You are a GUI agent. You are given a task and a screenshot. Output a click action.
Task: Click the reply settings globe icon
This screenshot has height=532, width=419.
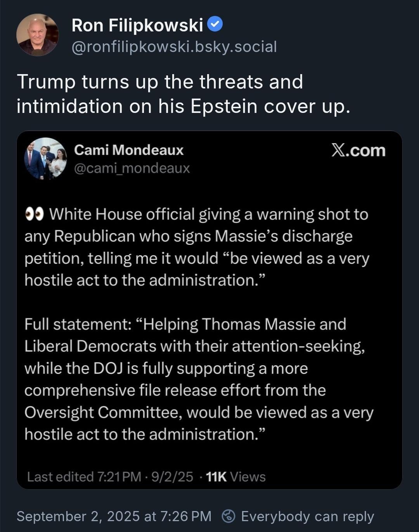click(229, 516)
